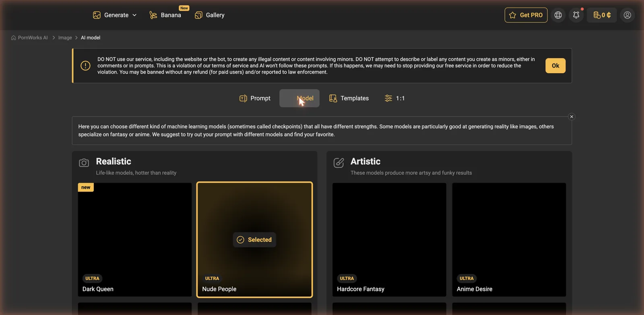This screenshot has width=644, height=315.
Task: Open the user profile icon
Action: (627, 15)
